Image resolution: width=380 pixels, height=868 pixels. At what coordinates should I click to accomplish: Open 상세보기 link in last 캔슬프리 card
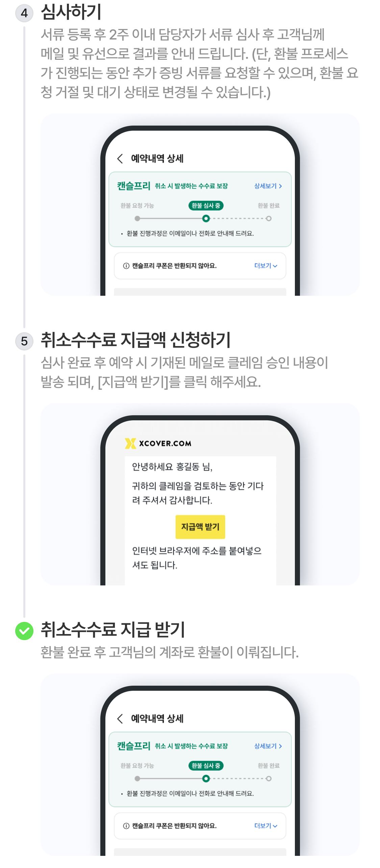[268, 746]
